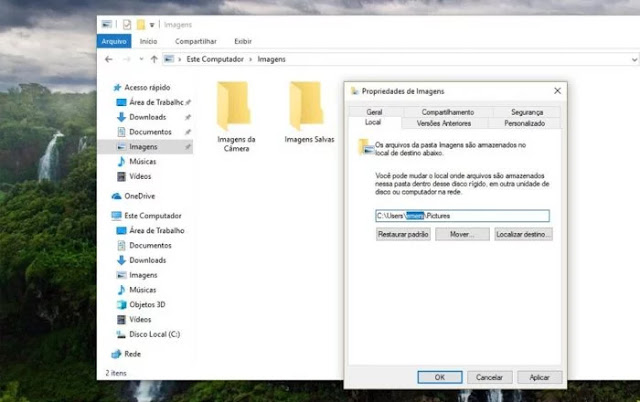Screen dimensions: 640x402
Task: Click Imagens icon under Este Computador
Action: click(121, 275)
